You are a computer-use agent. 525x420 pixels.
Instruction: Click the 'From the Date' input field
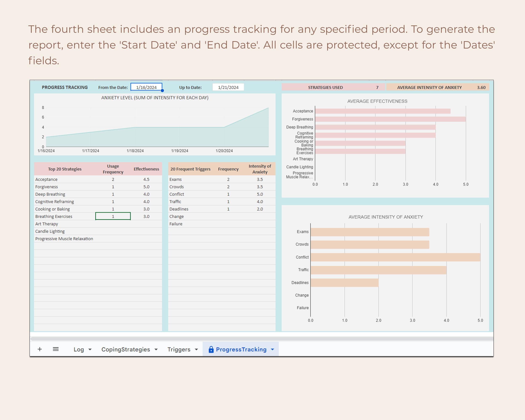tap(146, 87)
